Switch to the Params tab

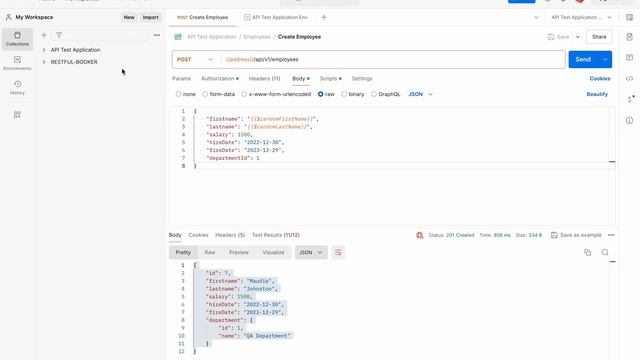(182, 78)
